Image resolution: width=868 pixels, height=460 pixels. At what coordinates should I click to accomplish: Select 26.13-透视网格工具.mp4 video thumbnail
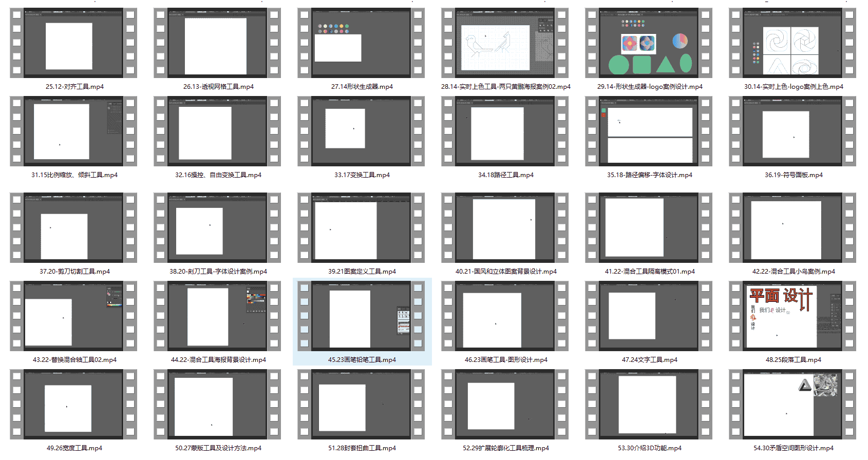[217, 43]
